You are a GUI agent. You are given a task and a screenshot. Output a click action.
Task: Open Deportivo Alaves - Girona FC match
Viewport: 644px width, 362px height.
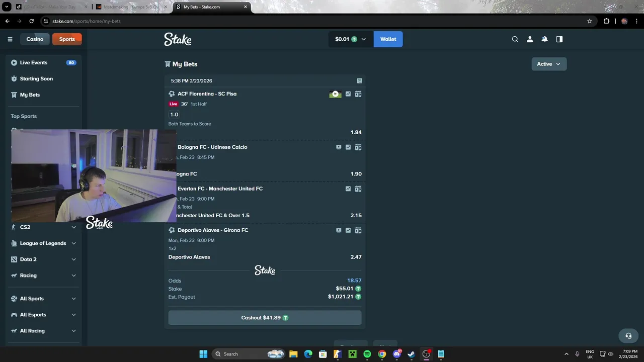coord(213,230)
